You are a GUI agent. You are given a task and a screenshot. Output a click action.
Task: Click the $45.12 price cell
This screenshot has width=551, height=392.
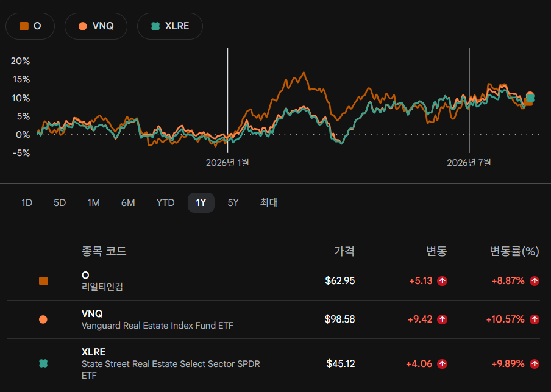tap(341, 363)
